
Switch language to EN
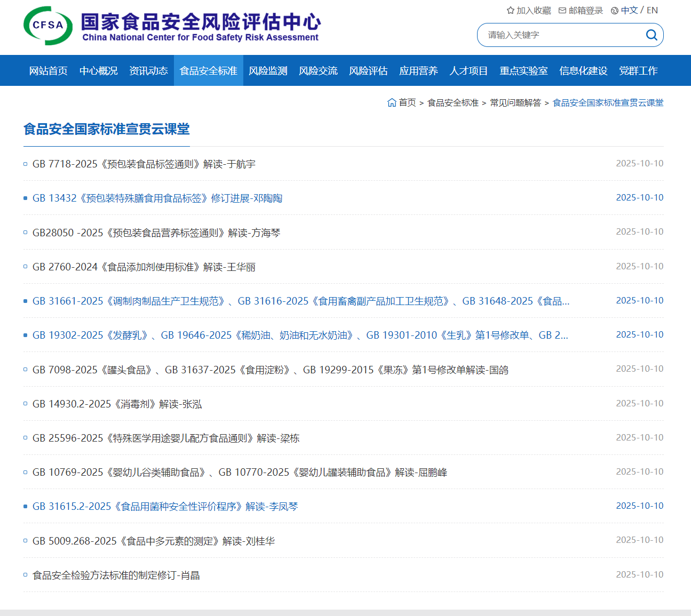pyautogui.click(x=652, y=11)
